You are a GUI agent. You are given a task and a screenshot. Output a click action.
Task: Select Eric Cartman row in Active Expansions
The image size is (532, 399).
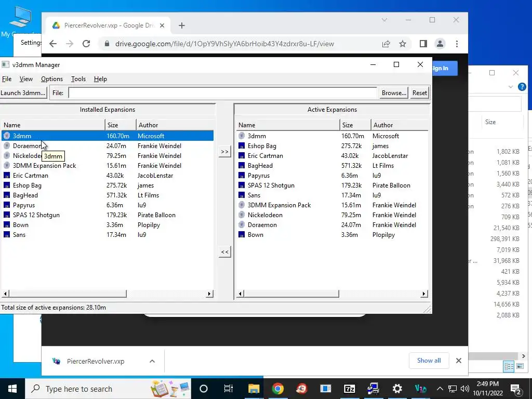pos(332,156)
